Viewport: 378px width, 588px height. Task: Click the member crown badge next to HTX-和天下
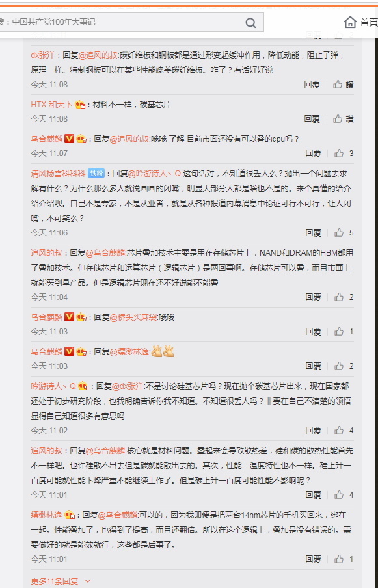pos(80,105)
